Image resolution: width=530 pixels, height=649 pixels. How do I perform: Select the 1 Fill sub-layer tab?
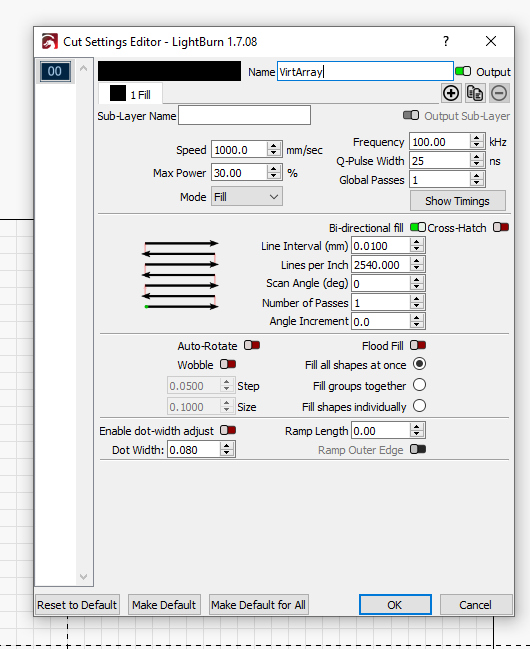click(130, 94)
